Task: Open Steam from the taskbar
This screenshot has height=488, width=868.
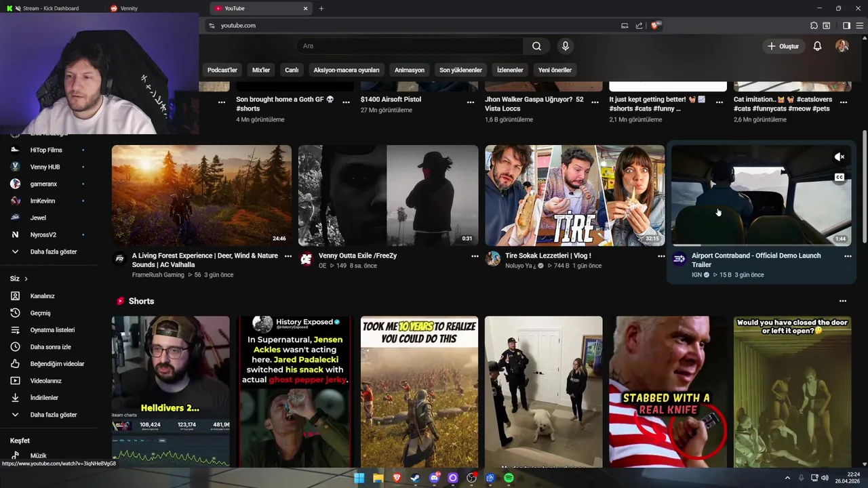Action: click(x=415, y=478)
